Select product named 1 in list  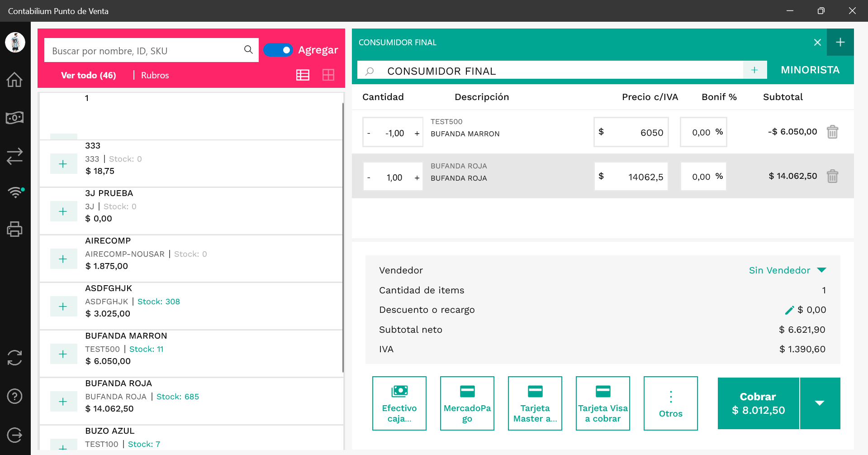[x=191, y=116]
